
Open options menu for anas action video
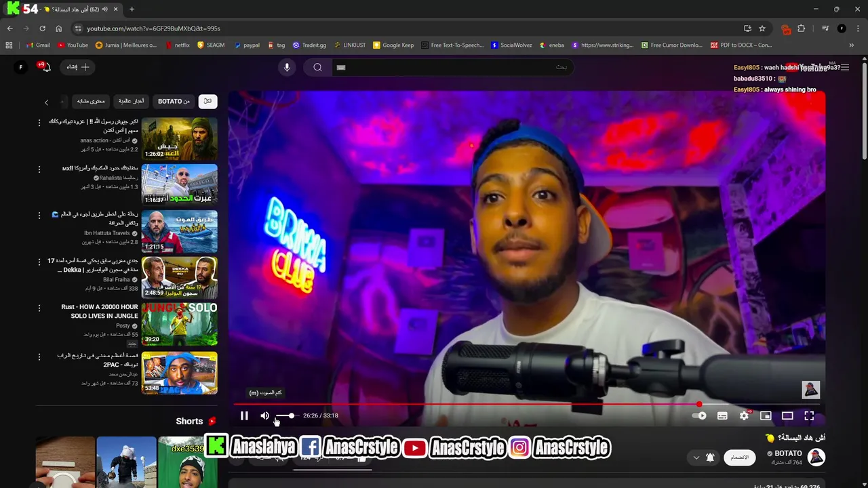pyautogui.click(x=39, y=123)
